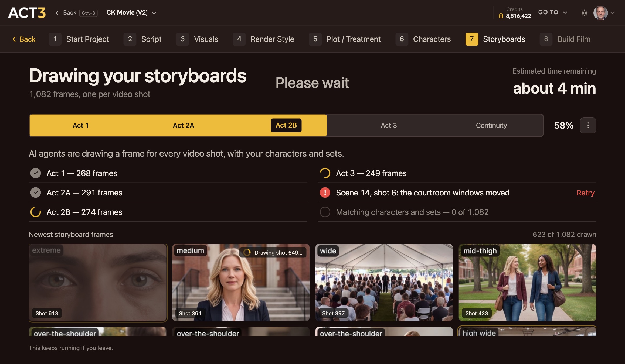Click the top bar Back arrow button
The width and height of the screenshot is (625, 364).
point(66,13)
